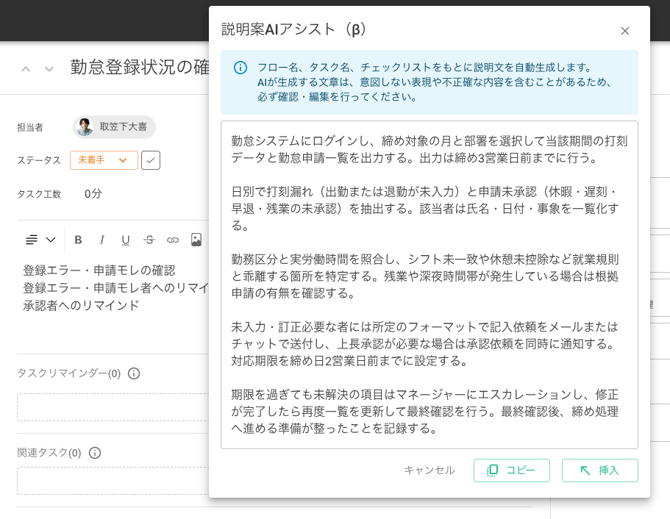Image resolution: width=670 pixels, height=519 pixels.
Task: Click info icon next to タスクリマインダー(0)
Action: (x=134, y=374)
